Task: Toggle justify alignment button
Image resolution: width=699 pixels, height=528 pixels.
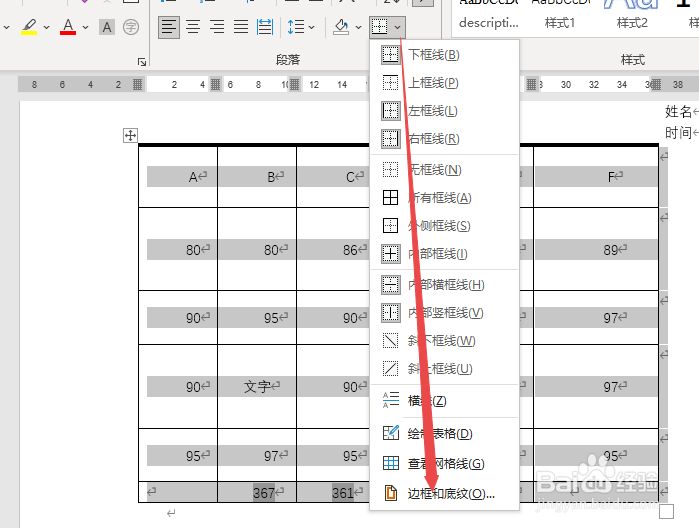Action: tap(241, 27)
